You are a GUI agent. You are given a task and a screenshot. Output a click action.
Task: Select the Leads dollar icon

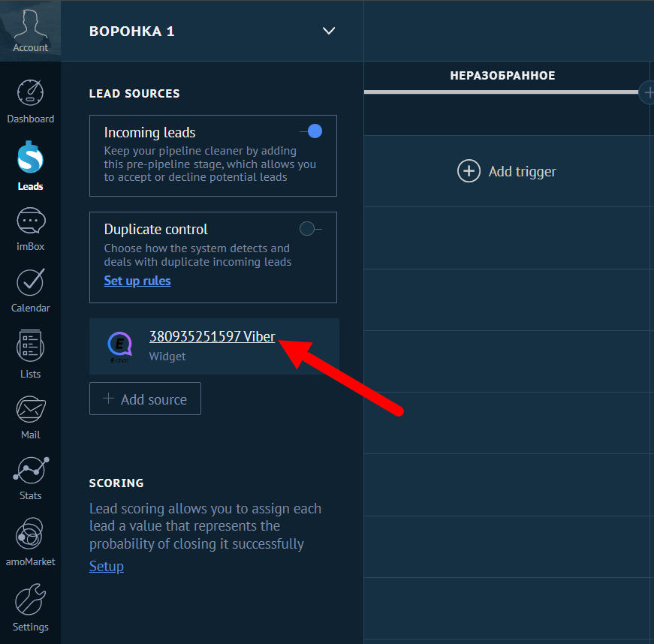tap(30, 157)
